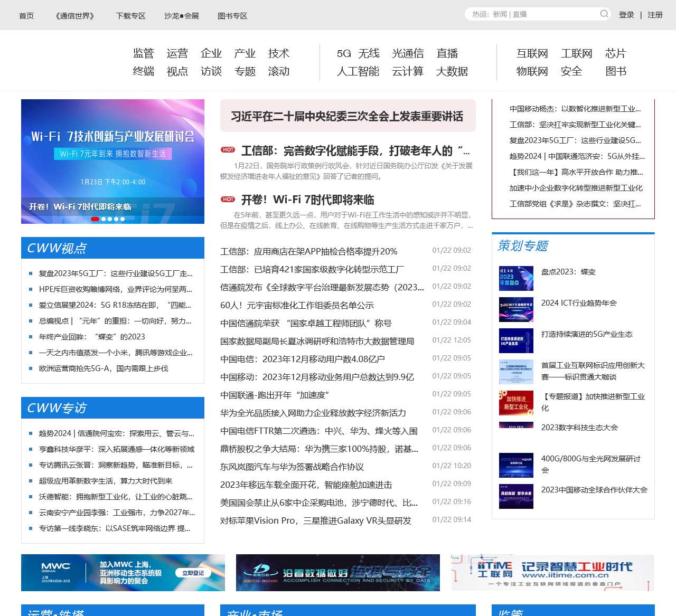The image size is (676, 616).
Task: Open sidebar article 中国移动杨杰:以数智化推进新型工业
Action: (x=575, y=109)
